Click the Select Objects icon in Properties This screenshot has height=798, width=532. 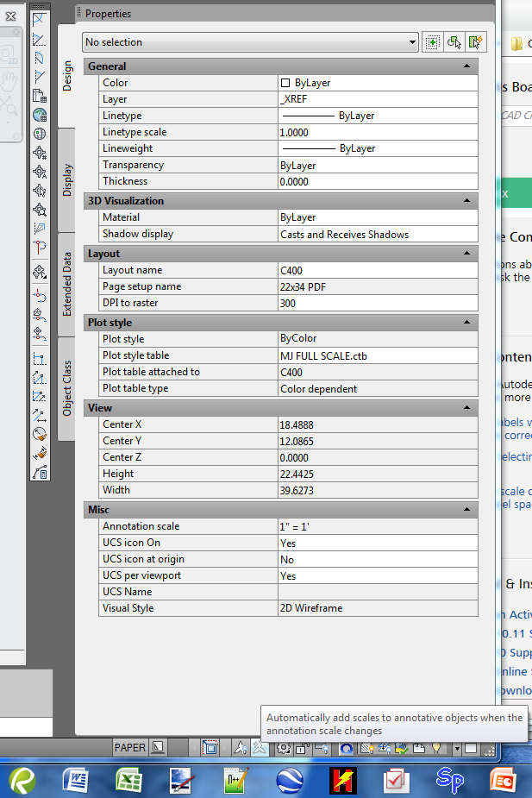click(454, 42)
